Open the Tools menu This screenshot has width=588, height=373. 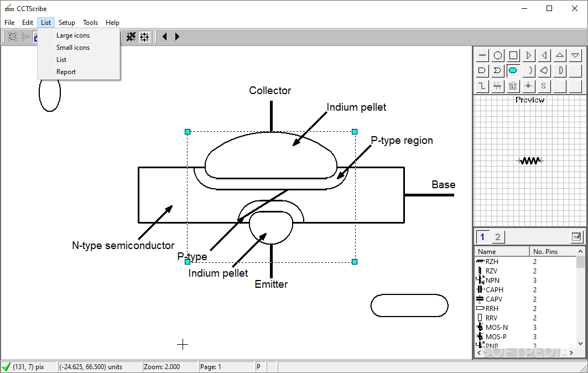(90, 23)
